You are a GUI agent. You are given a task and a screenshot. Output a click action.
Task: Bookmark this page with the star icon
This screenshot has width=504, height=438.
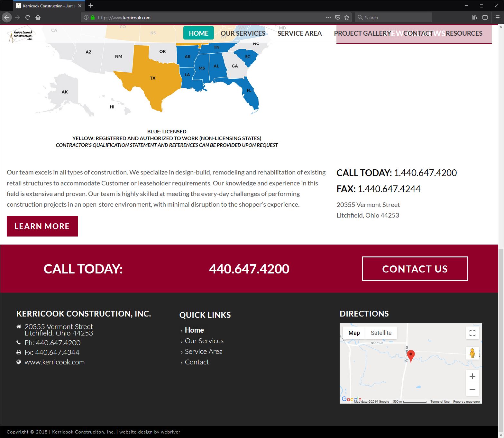[347, 17]
